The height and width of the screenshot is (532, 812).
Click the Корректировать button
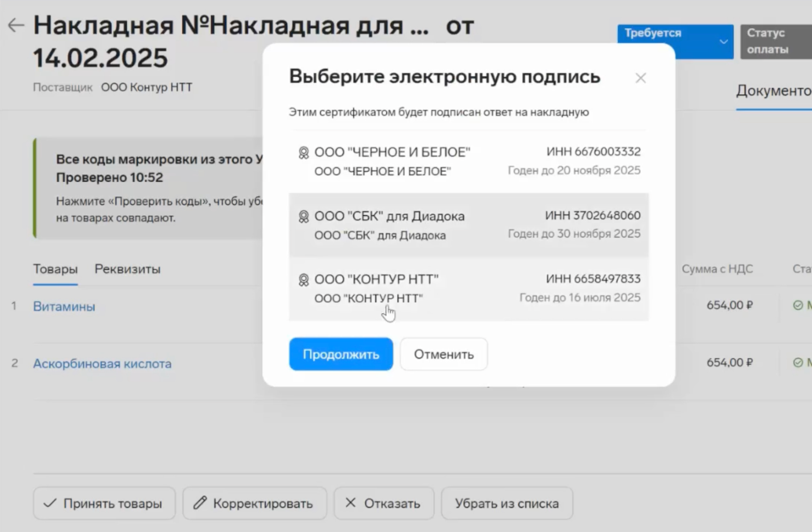[x=254, y=503]
